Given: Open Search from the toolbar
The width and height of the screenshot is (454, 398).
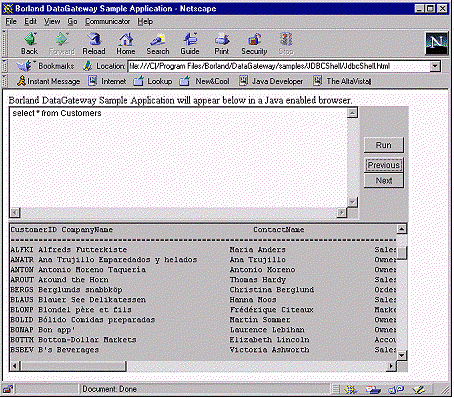Looking at the screenshot, I should click(x=158, y=44).
